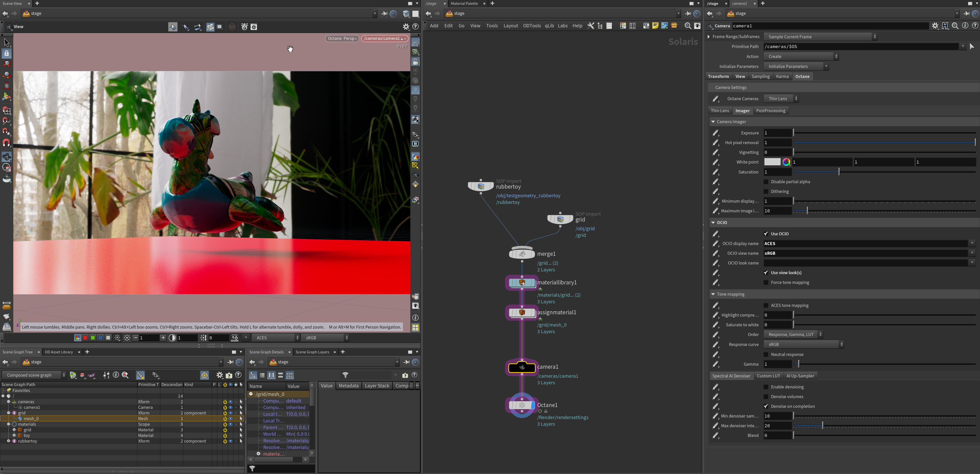Click the magnet snapping tool icon
Viewport: 980px width, 474px height.
click(x=6, y=143)
